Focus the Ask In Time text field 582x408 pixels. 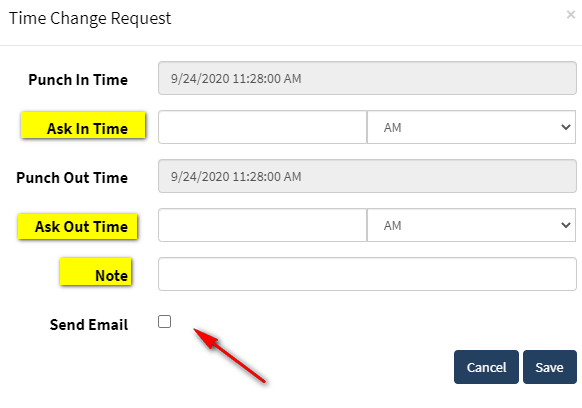click(x=262, y=127)
